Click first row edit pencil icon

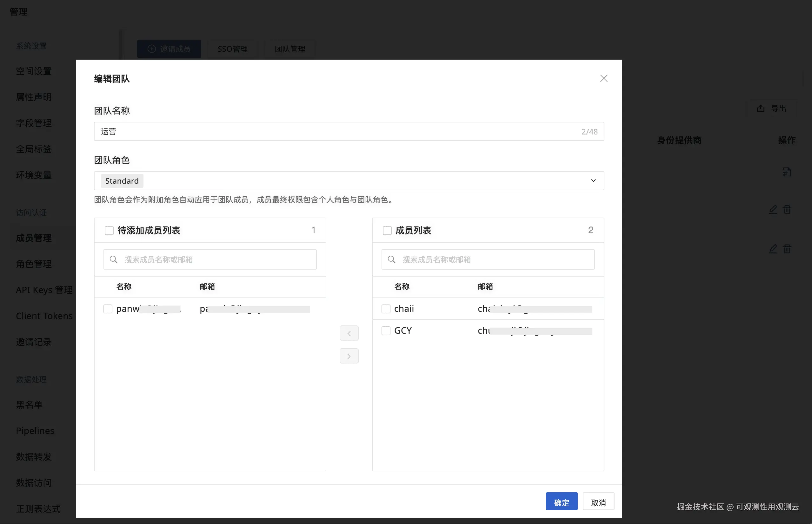(x=773, y=209)
